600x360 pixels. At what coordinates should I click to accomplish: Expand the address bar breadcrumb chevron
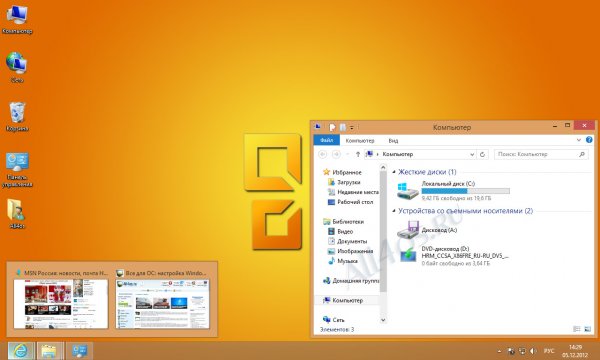tap(378, 154)
